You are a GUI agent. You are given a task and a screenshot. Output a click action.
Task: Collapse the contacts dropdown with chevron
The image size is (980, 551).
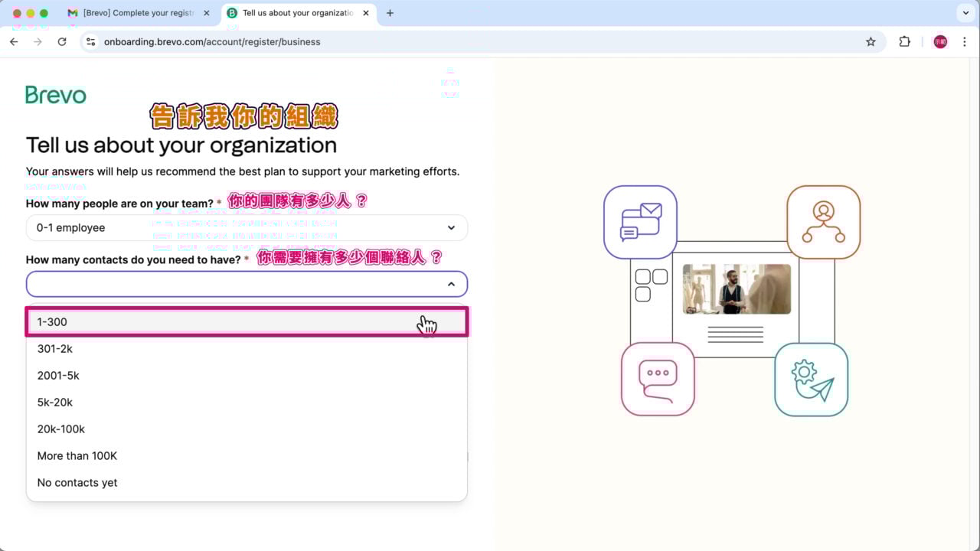451,284
